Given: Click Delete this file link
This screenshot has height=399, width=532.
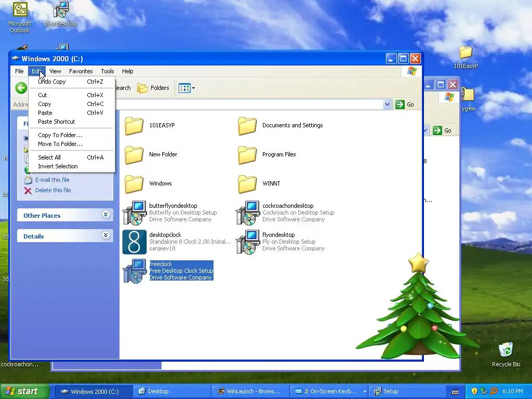Looking at the screenshot, I should (x=53, y=190).
